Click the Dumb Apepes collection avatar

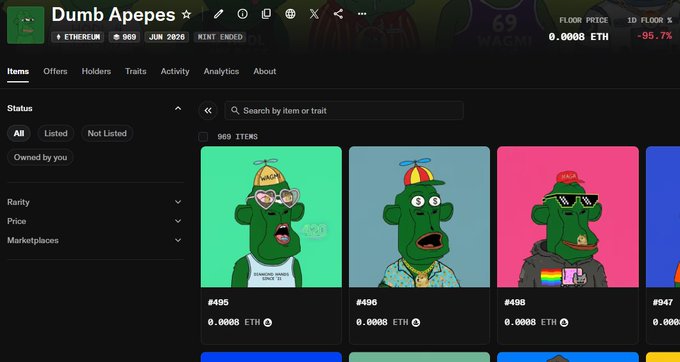(26, 25)
